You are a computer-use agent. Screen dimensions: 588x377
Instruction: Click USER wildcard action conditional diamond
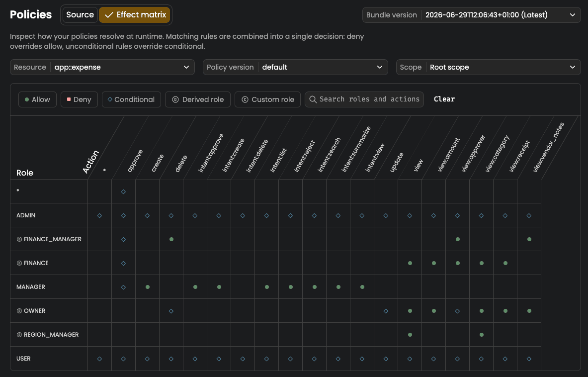tap(99, 359)
